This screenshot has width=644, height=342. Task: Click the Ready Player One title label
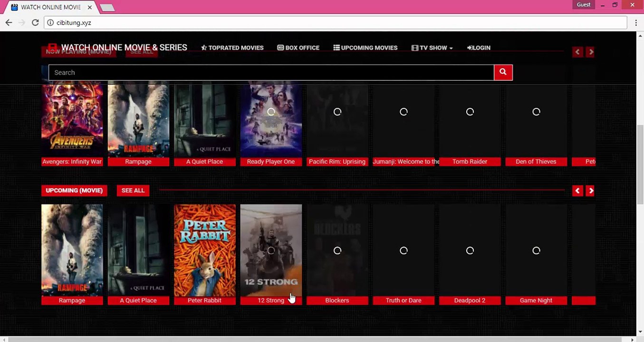click(271, 161)
